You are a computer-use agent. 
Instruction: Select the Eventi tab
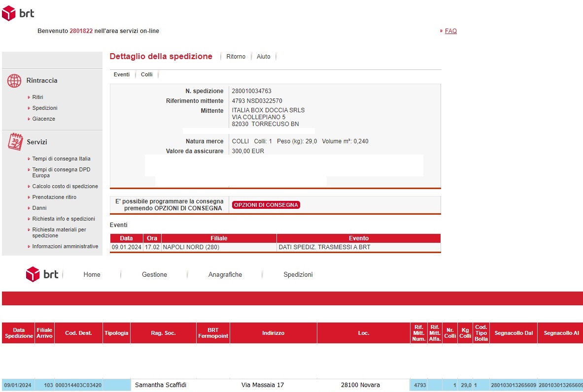(x=121, y=74)
